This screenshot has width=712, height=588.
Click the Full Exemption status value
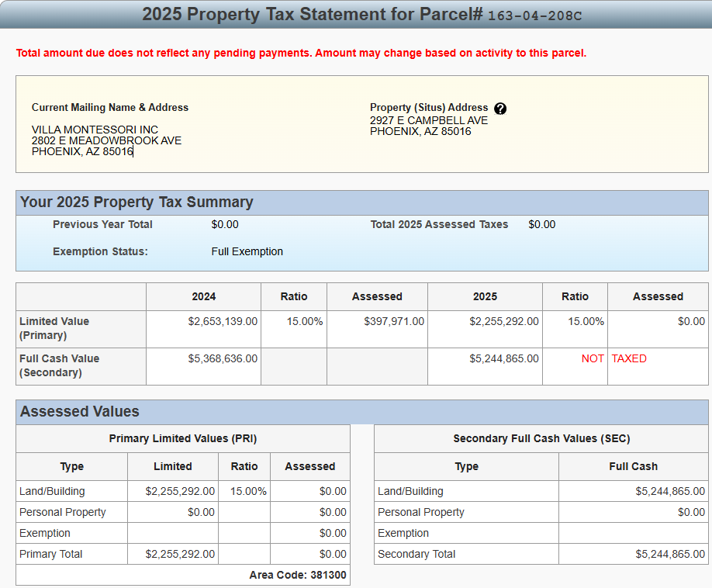[247, 251]
